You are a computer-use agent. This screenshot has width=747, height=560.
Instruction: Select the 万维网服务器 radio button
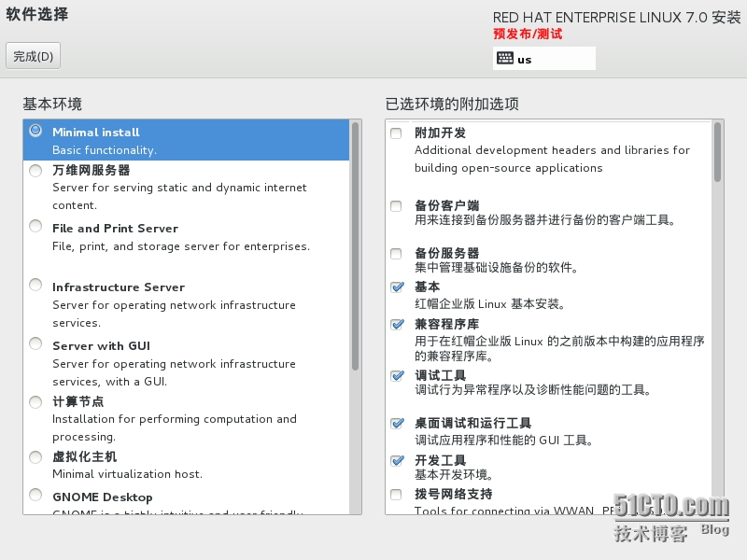(x=35, y=170)
